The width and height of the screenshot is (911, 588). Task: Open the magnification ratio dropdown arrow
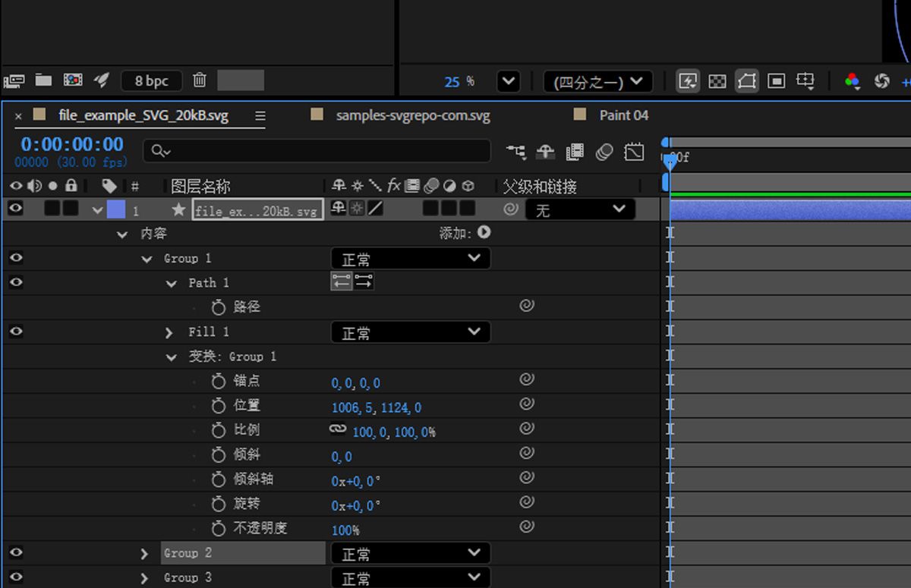click(508, 81)
